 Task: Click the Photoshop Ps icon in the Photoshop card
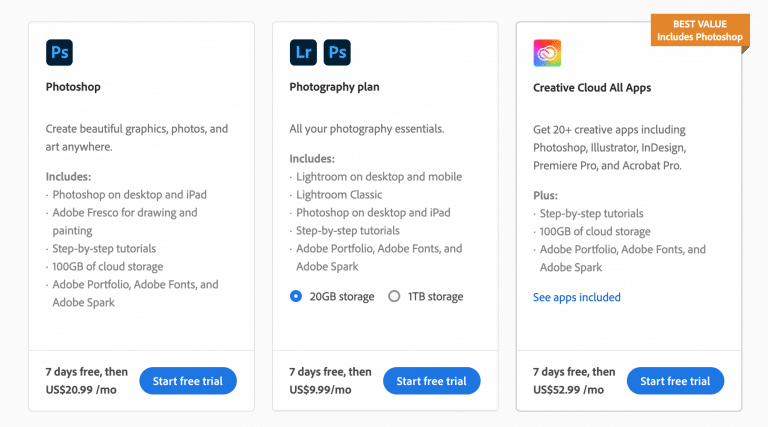[59, 52]
